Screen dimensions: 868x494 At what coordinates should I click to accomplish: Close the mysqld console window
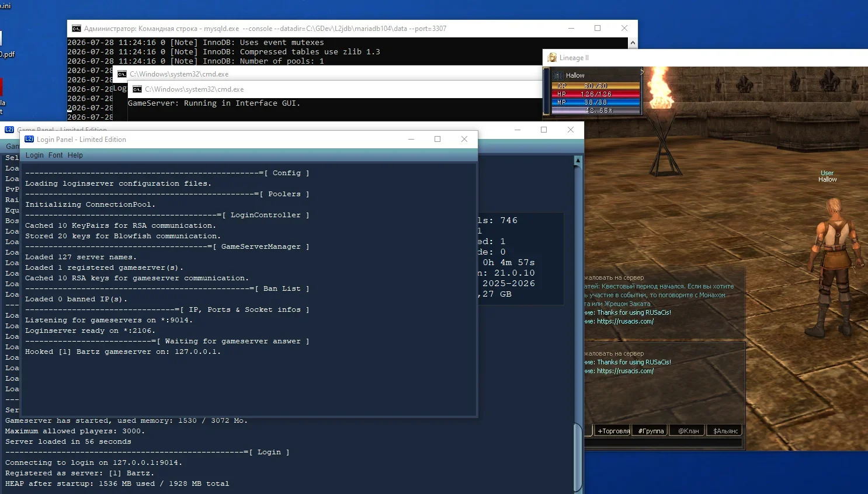[624, 28]
